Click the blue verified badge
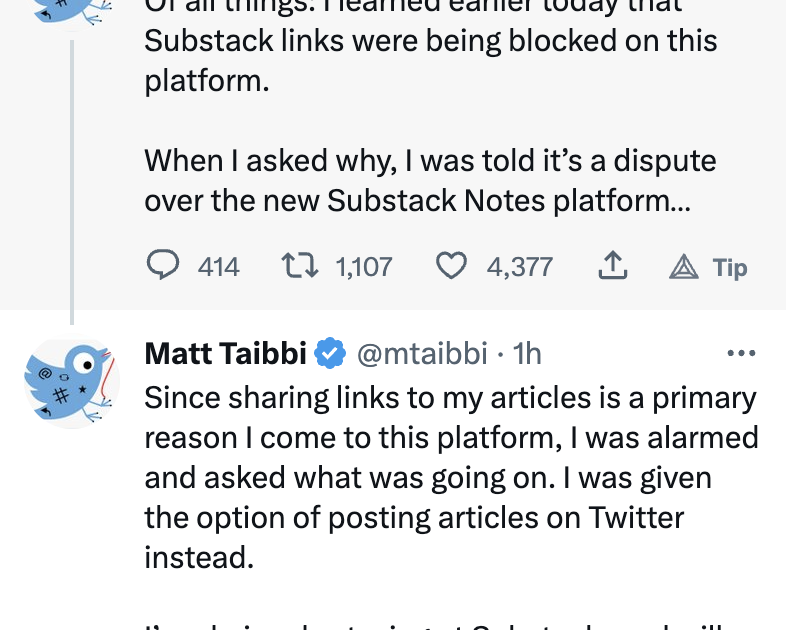The height and width of the screenshot is (630, 786). pos(331,353)
